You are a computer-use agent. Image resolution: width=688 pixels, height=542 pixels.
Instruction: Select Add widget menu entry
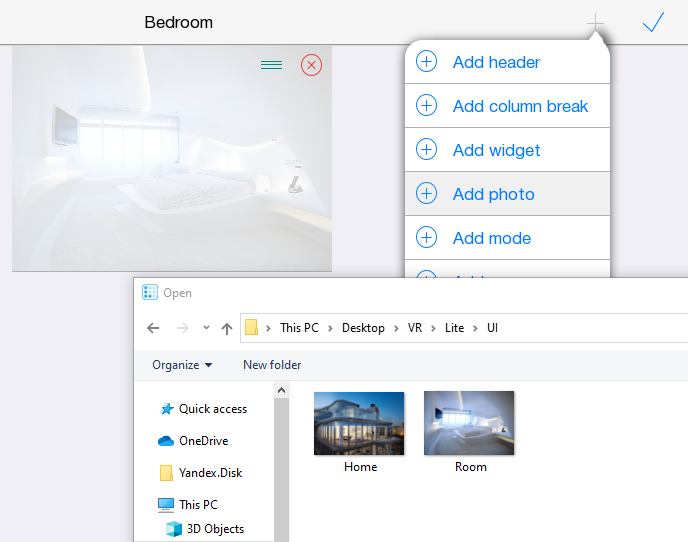508,150
